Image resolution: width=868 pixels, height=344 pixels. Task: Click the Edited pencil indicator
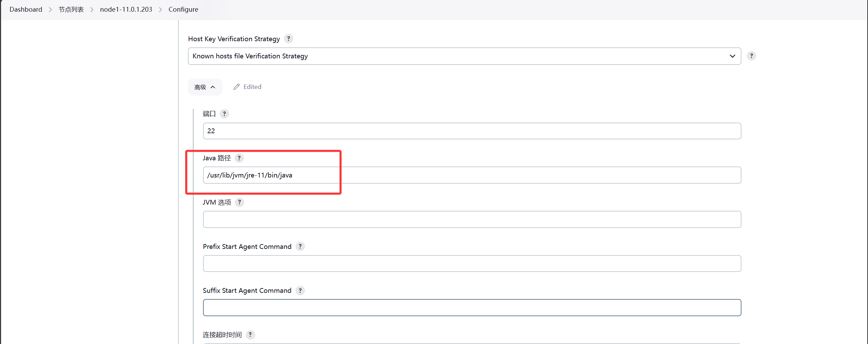247,87
